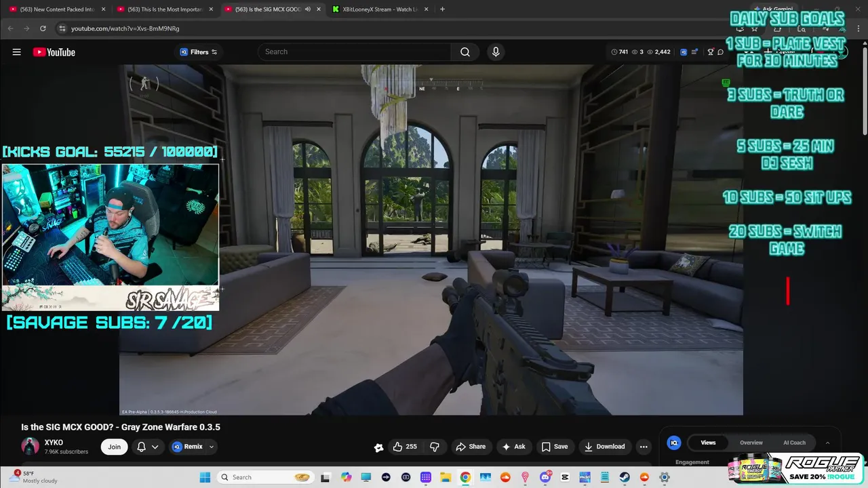Viewport: 868px width, 488px height.
Task: Download the video
Action: (x=605, y=447)
